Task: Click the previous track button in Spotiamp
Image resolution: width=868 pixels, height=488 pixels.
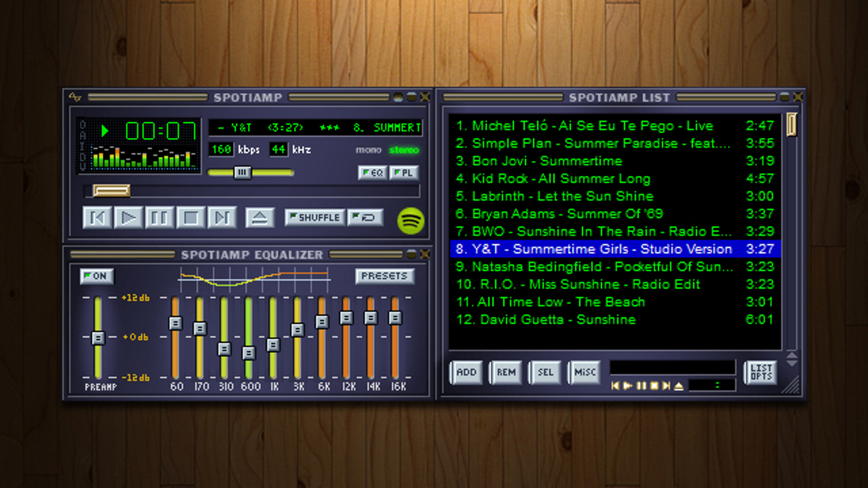Action: tap(98, 218)
